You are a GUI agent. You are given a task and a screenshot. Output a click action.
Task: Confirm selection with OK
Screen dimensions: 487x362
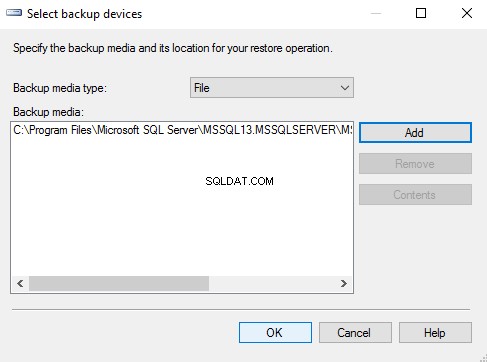pyautogui.click(x=275, y=332)
